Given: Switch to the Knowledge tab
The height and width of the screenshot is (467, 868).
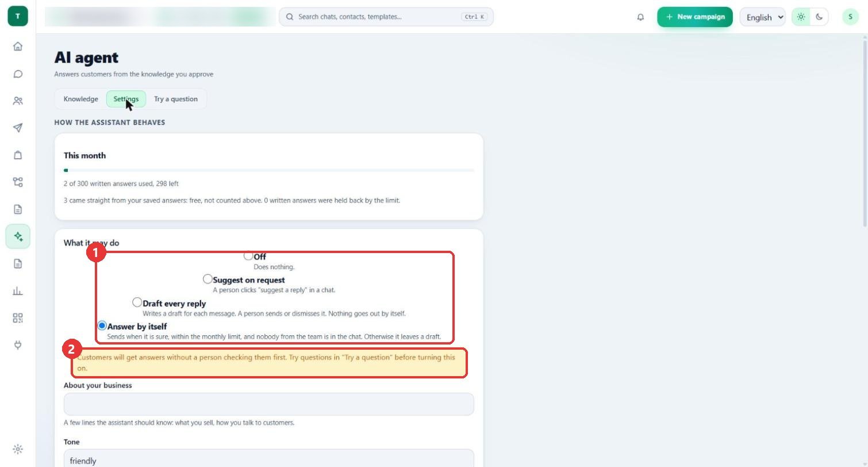Looking at the screenshot, I should [x=80, y=99].
